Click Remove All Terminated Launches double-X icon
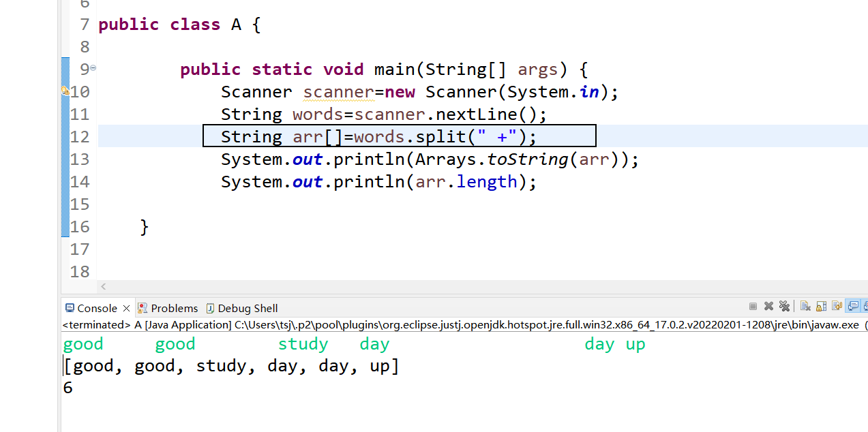Viewport: 868px width, 432px height. pyautogui.click(x=784, y=307)
